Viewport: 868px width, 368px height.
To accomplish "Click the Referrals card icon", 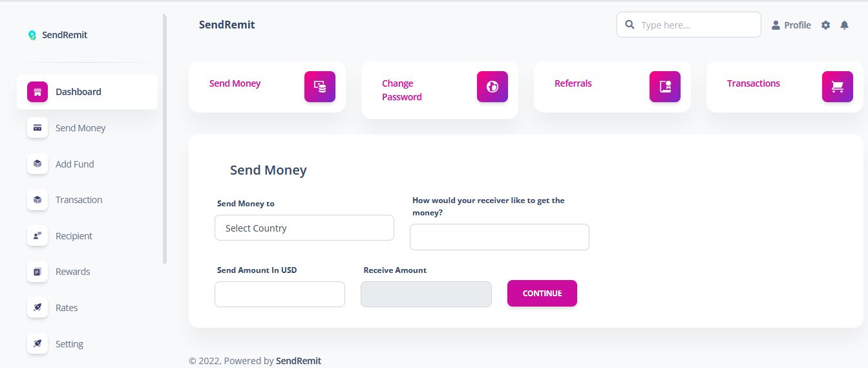I will pyautogui.click(x=665, y=87).
